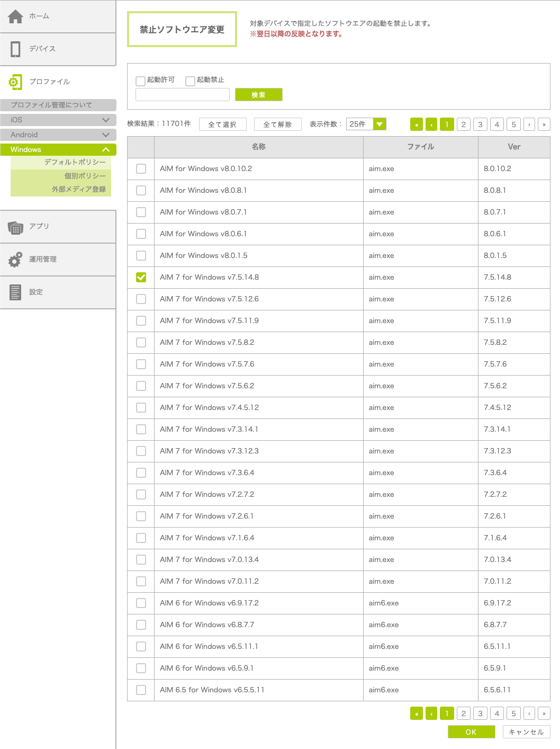Go to previous page using top pagination arrow
This screenshot has height=749, width=560.
(x=431, y=124)
